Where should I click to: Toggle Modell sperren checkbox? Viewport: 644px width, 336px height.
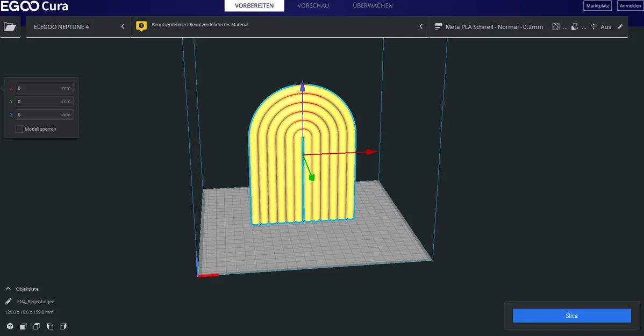pyautogui.click(x=19, y=129)
